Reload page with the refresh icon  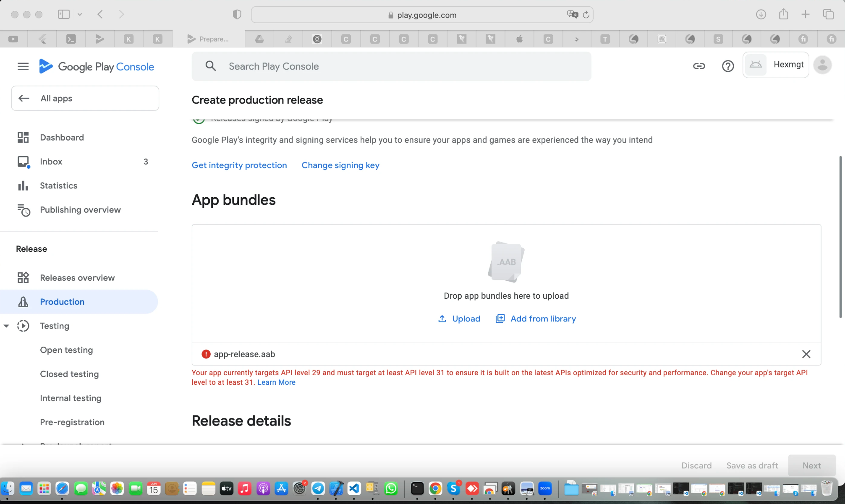click(586, 15)
